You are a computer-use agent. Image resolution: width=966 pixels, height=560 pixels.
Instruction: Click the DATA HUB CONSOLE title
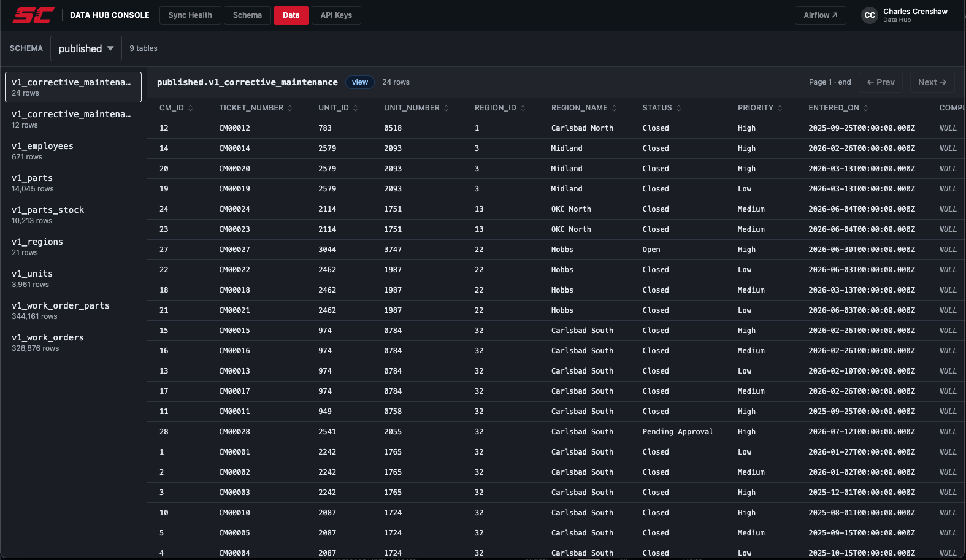tap(110, 15)
